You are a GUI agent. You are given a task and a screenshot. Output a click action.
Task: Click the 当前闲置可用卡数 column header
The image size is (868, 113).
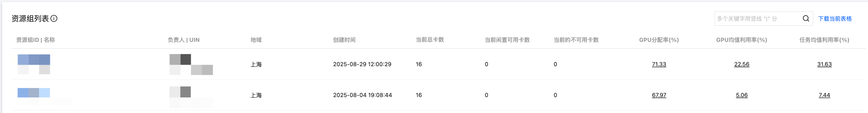point(507,40)
